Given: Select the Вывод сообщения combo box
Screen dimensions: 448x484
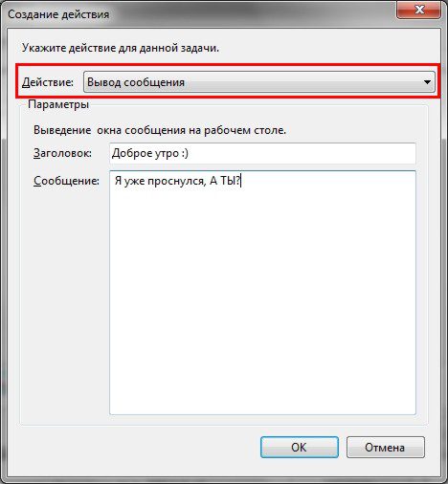Looking at the screenshot, I should point(259,82).
